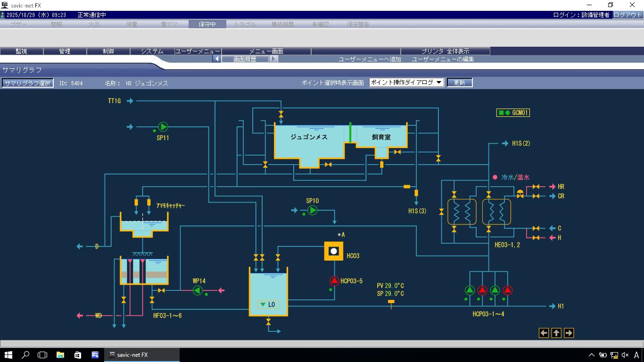644x362 pixels.
Task: Click the SP10 pump symbol
Action: pos(313,210)
